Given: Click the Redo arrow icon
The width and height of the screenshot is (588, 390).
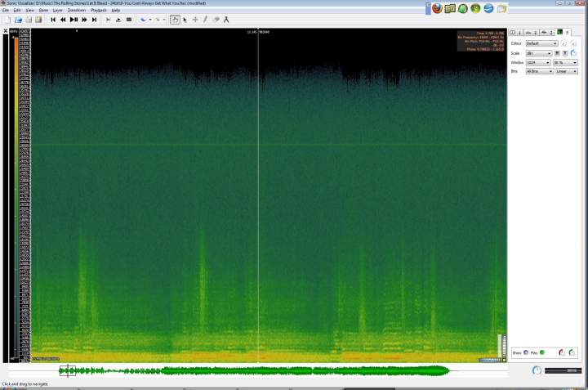Looking at the screenshot, I should pos(157,20).
